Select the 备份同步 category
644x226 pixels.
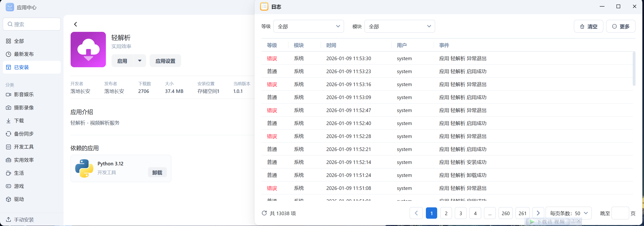pyautogui.click(x=23, y=134)
